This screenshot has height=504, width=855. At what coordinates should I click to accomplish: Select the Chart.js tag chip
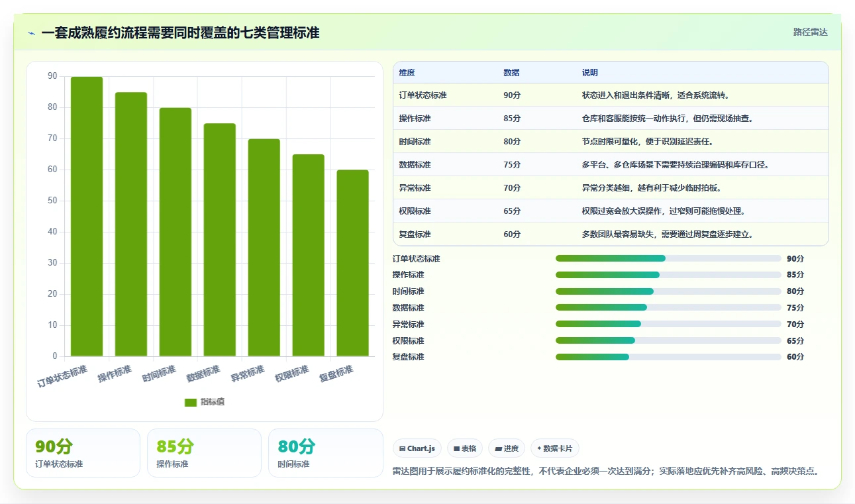[417, 448]
